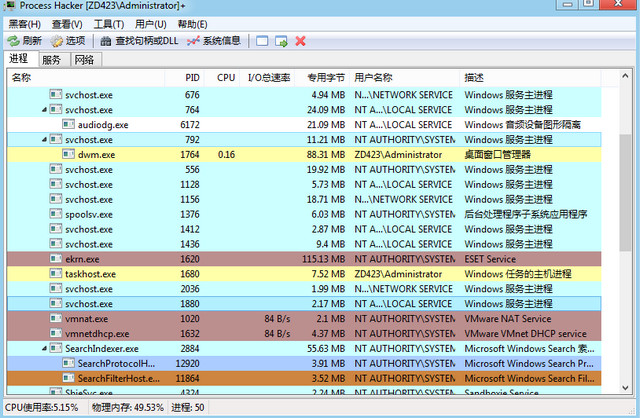Viewport: 640px width, 418px height.
Task: Click the find window toolbar icon
Action: [262, 41]
